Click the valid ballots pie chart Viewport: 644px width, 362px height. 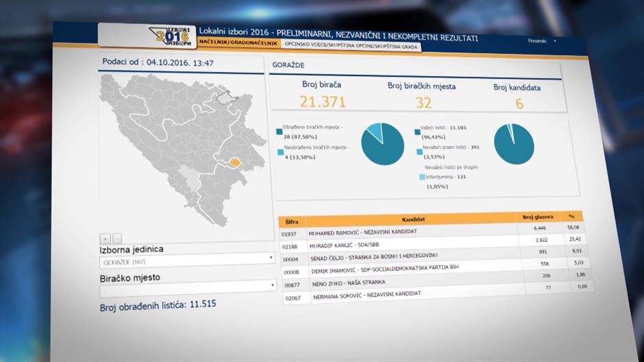513,144
